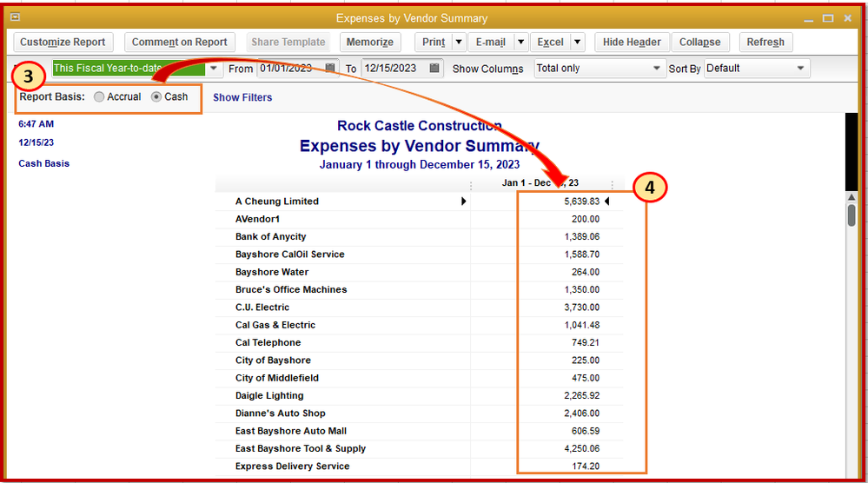The height and width of the screenshot is (483, 868).
Task: Select East Bayshore Auto Mall vendor name
Action: [x=290, y=432]
